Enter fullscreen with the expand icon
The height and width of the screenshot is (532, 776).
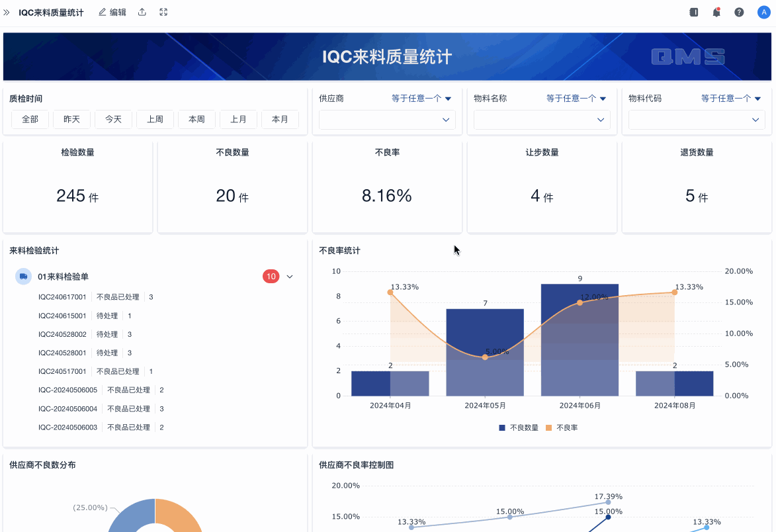click(163, 13)
